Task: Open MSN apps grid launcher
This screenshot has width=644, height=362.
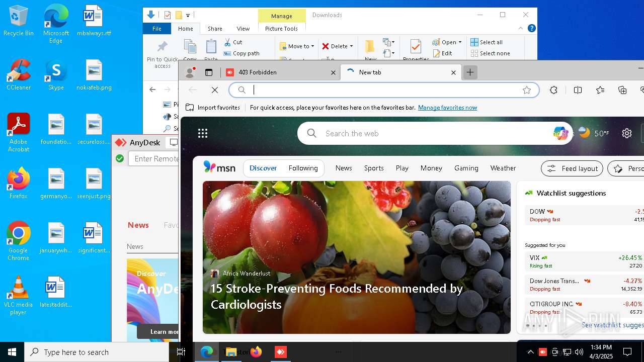Action: 203,133
